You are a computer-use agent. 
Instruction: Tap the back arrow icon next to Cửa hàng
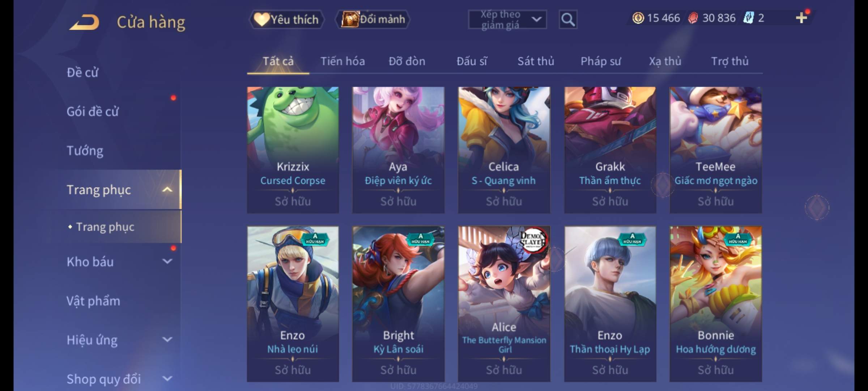pyautogui.click(x=84, y=22)
